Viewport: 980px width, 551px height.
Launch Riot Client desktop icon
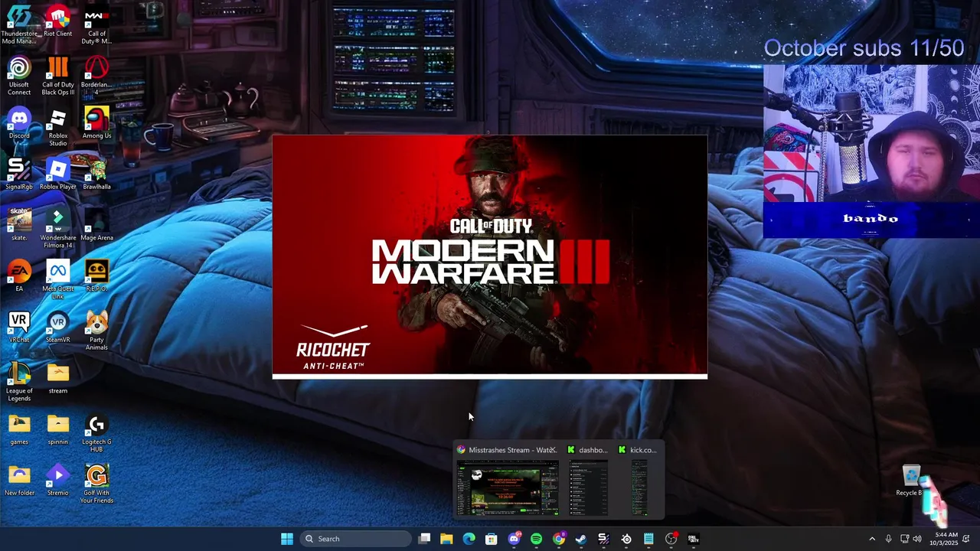57,21
